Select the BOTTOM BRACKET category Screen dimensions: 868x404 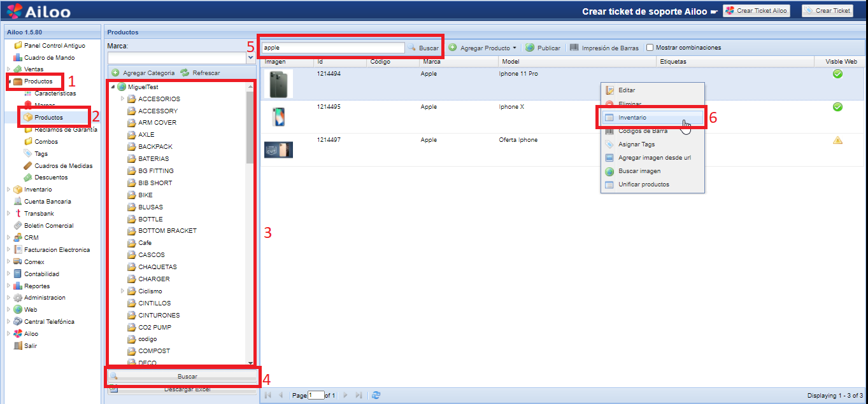[x=167, y=231]
